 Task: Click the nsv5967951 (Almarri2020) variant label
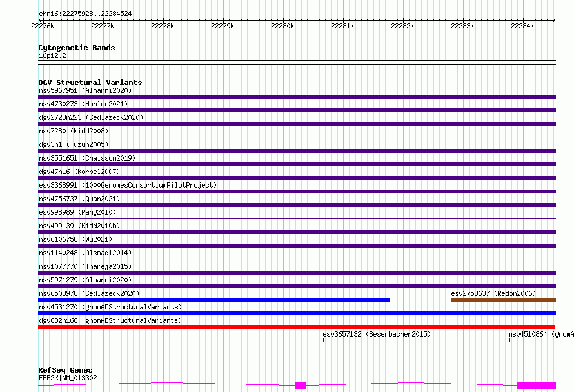[85, 90]
